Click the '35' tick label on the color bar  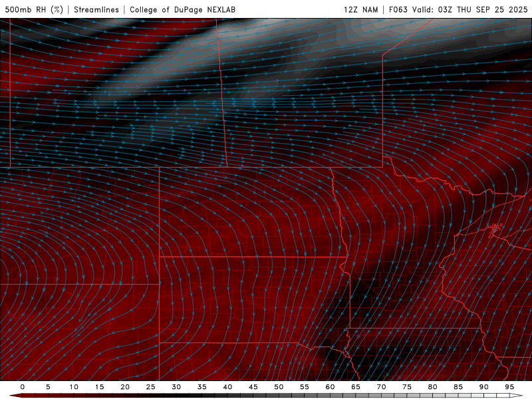click(202, 387)
